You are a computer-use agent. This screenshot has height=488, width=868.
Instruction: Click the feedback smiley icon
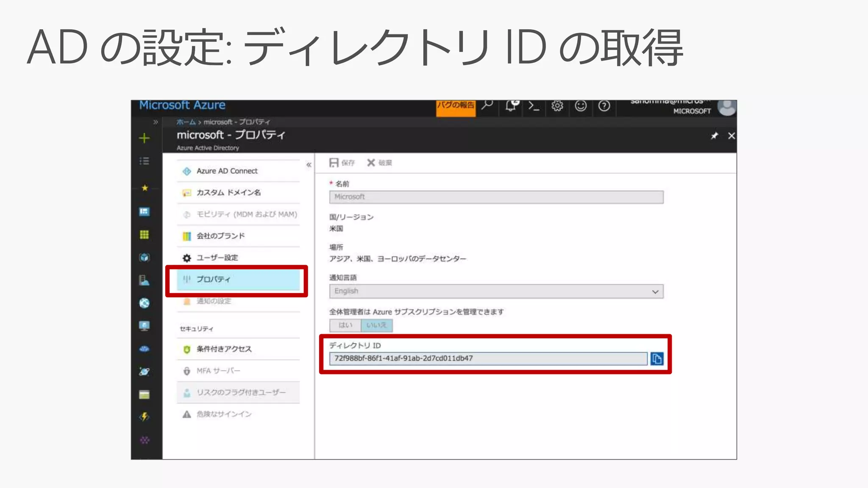pos(580,106)
